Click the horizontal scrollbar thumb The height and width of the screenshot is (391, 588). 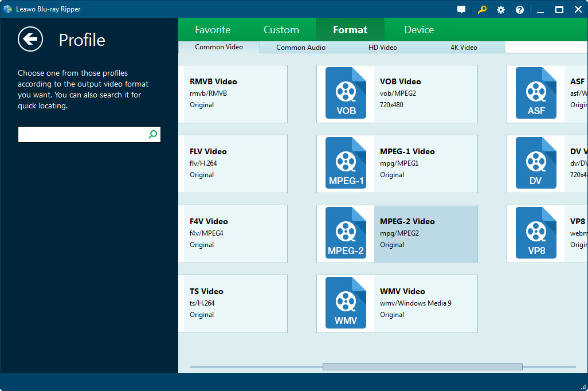coord(422,367)
